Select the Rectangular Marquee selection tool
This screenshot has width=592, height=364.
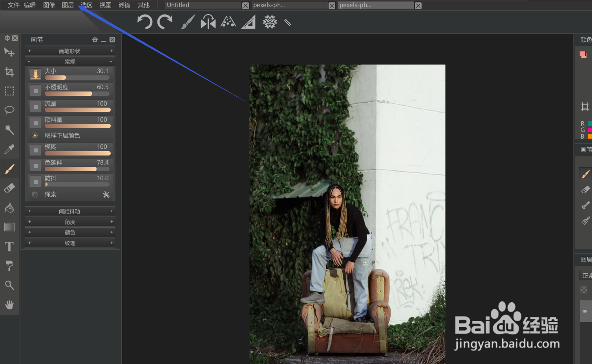pyautogui.click(x=9, y=91)
